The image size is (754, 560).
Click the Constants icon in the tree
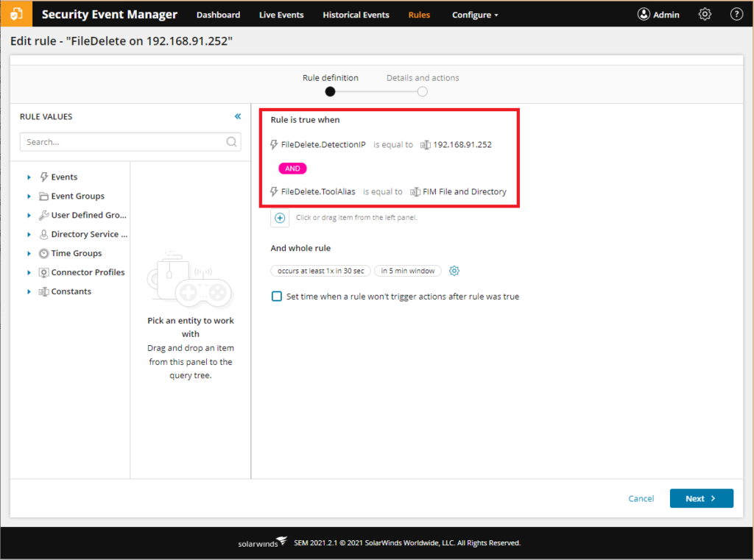(x=43, y=291)
